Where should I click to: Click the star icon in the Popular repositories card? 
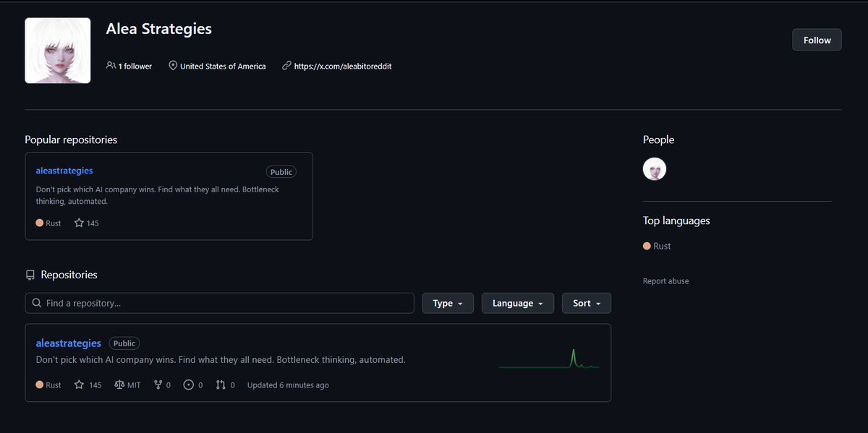[x=79, y=223]
